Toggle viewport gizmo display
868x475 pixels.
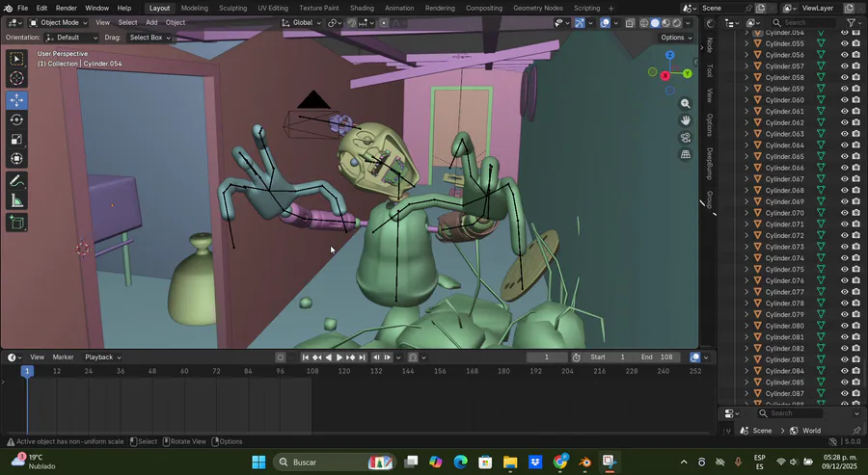tap(580, 23)
